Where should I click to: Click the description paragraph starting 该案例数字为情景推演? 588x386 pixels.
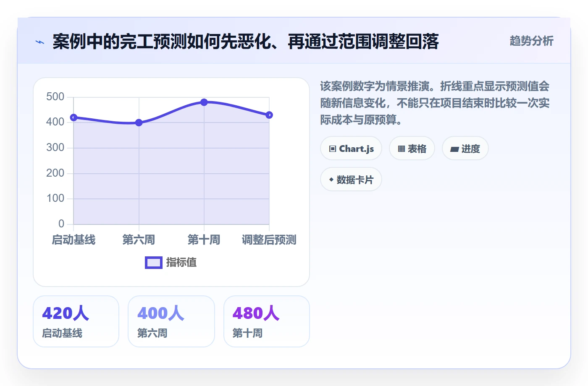point(435,103)
